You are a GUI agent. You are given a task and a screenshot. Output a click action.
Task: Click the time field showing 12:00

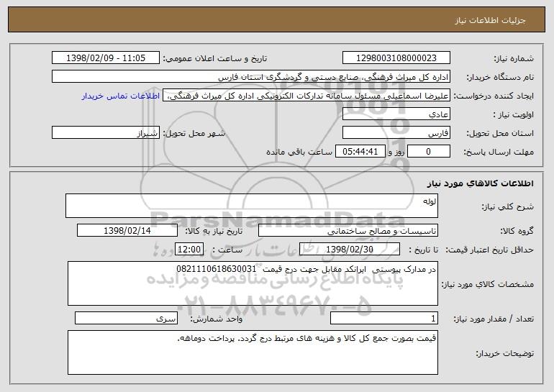point(189,250)
